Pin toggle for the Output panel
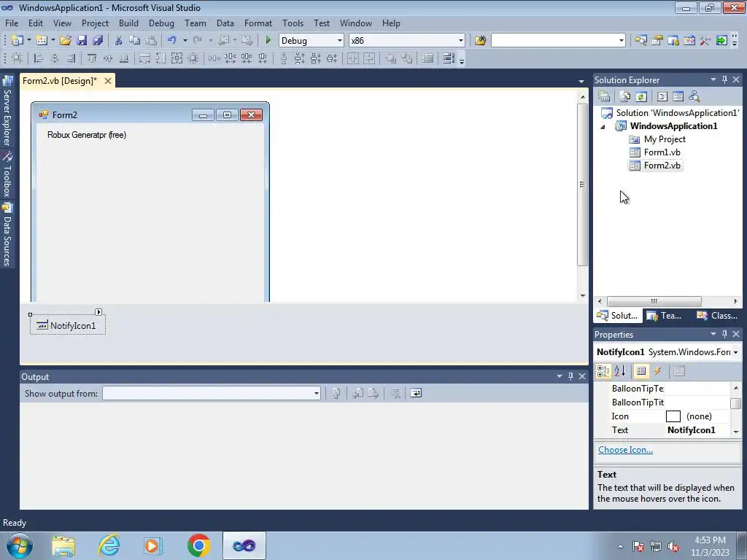This screenshot has height=560, width=747. pos(570,376)
